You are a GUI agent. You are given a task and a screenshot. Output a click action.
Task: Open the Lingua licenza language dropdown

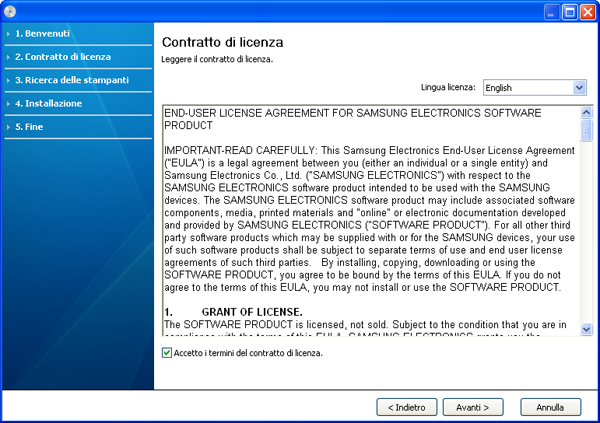tap(535, 88)
